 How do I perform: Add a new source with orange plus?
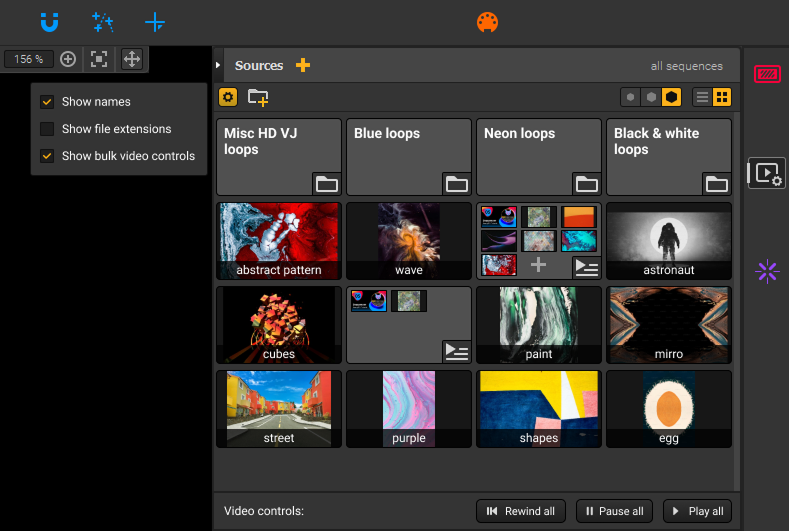coord(303,66)
